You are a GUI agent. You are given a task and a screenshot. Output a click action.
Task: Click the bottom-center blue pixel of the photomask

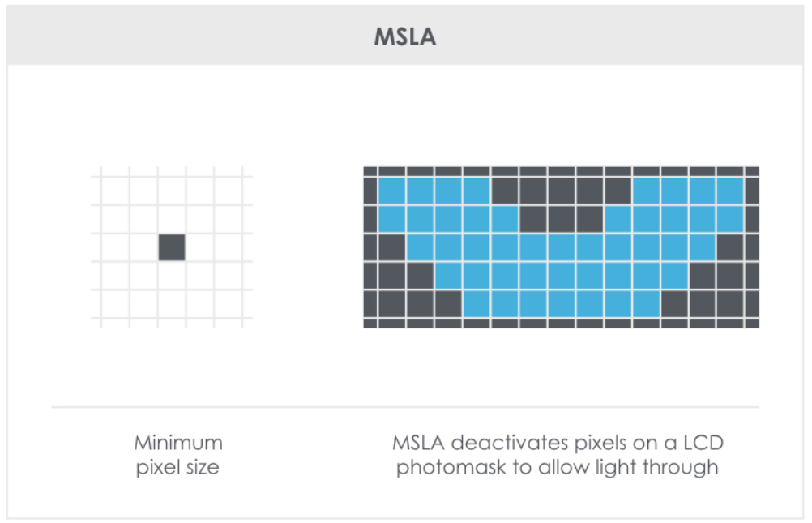[561, 304]
